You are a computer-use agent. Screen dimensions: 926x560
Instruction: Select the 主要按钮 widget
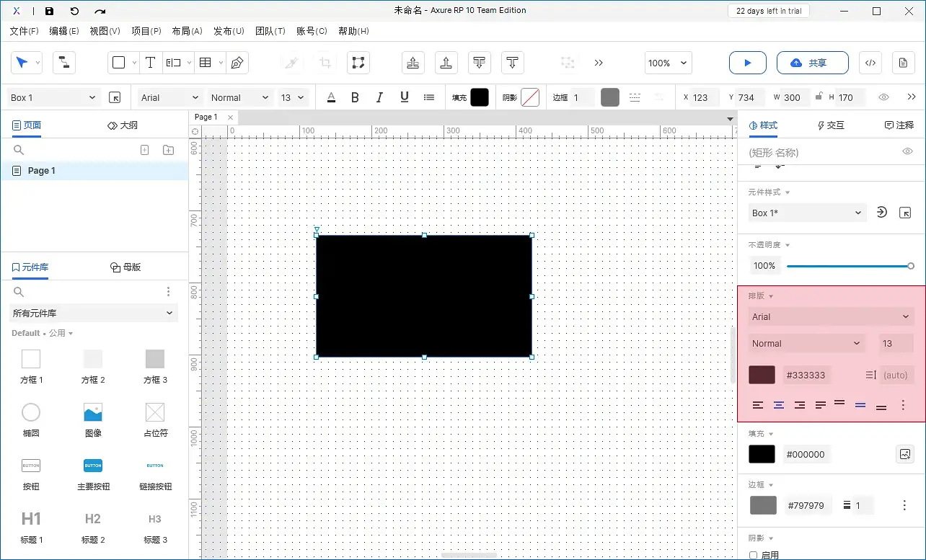[x=93, y=473]
